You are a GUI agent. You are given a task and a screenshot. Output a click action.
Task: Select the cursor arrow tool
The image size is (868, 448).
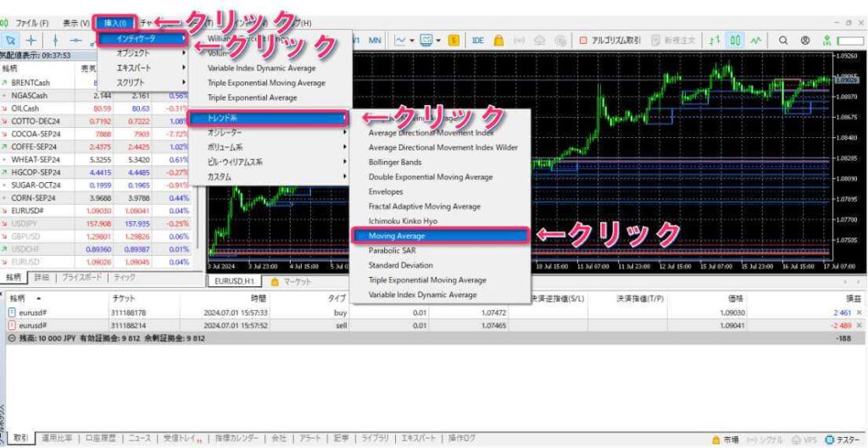tap(11, 40)
